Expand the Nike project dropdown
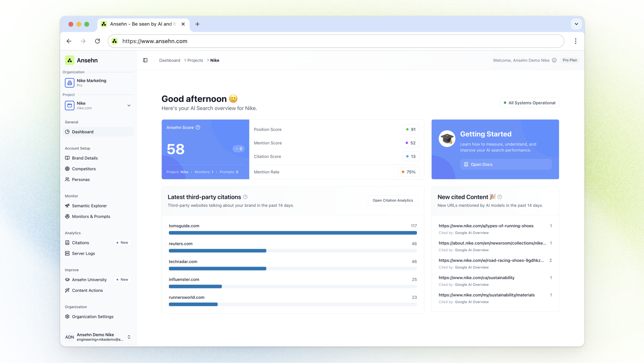 coord(129,105)
